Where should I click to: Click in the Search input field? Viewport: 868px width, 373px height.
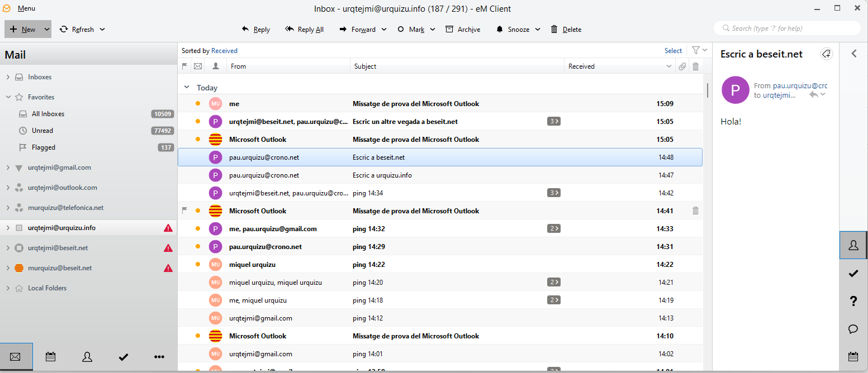pos(788,28)
